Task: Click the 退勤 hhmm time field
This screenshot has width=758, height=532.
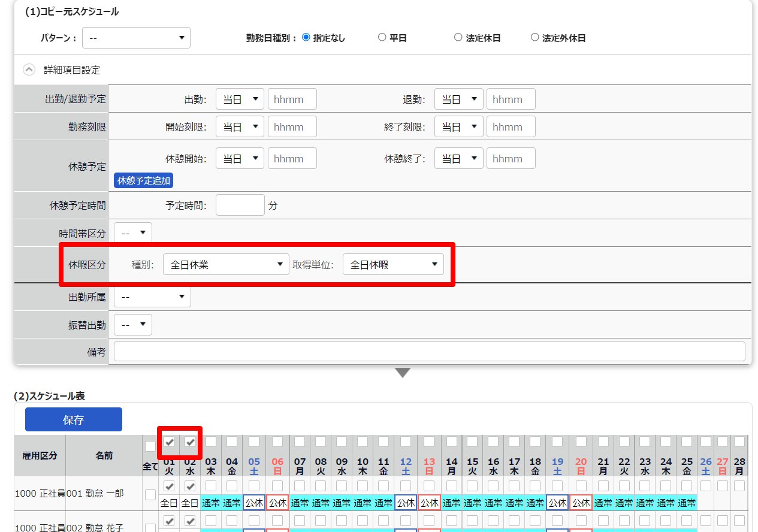Action: (x=511, y=99)
